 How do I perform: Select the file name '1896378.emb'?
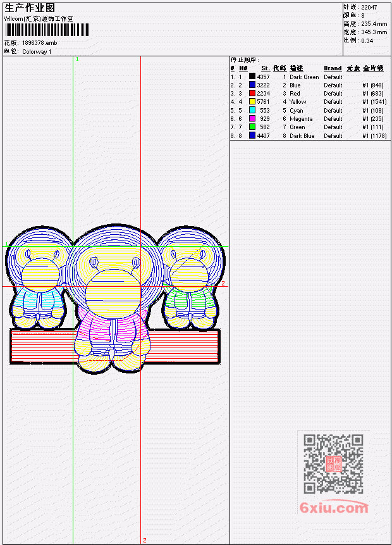[40, 43]
